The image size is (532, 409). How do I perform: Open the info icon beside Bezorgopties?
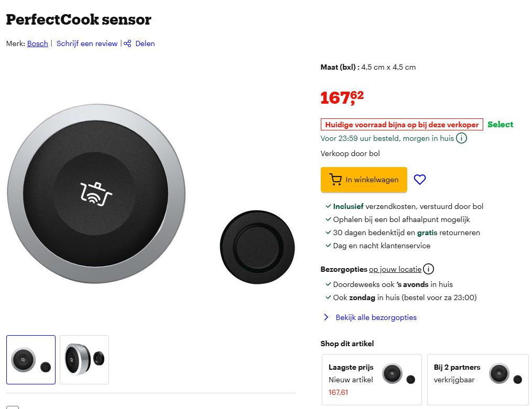tap(428, 269)
